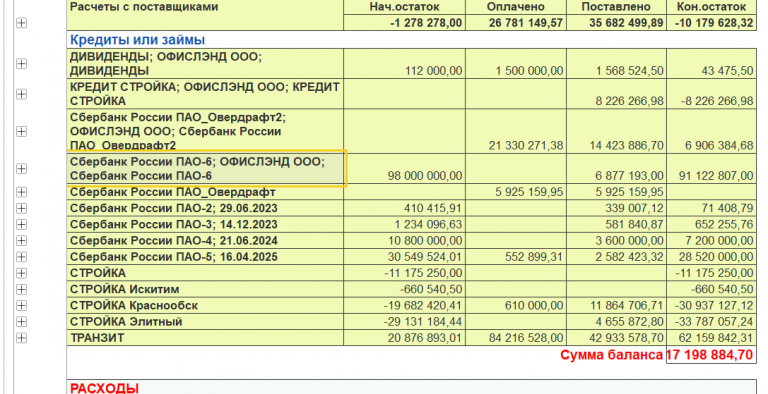The image size is (768, 394).
Task: Select the cell -33 787 057,24
Action: pyautogui.click(x=711, y=321)
